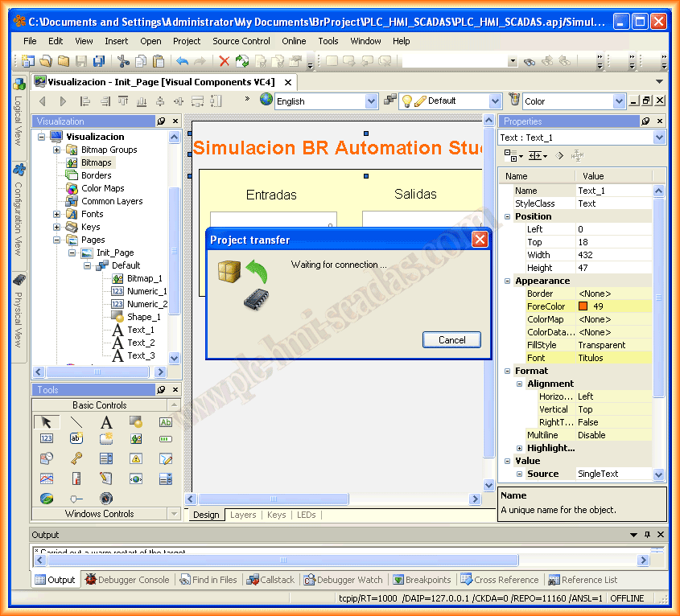Collapse the Appearance property group

[x=507, y=281]
